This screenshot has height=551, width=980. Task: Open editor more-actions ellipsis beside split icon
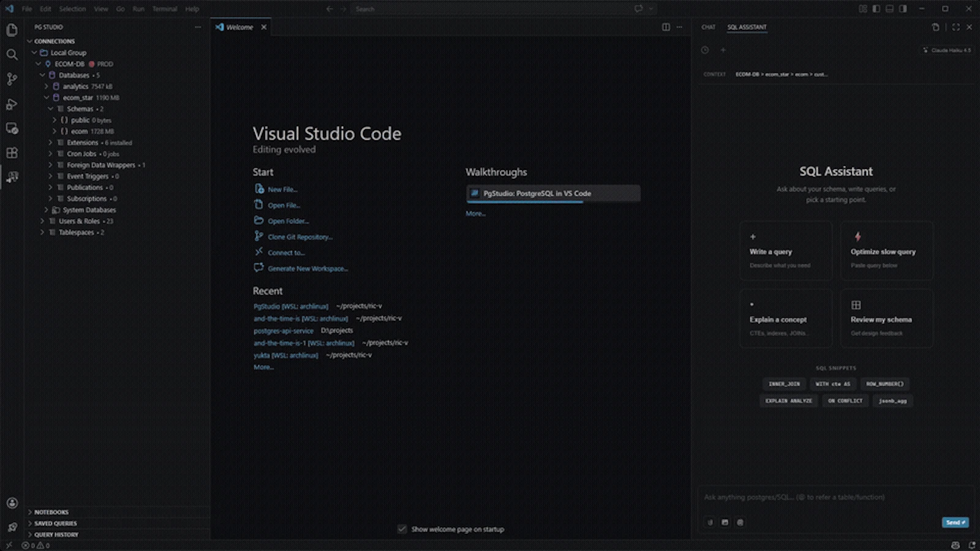(x=679, y=27)
